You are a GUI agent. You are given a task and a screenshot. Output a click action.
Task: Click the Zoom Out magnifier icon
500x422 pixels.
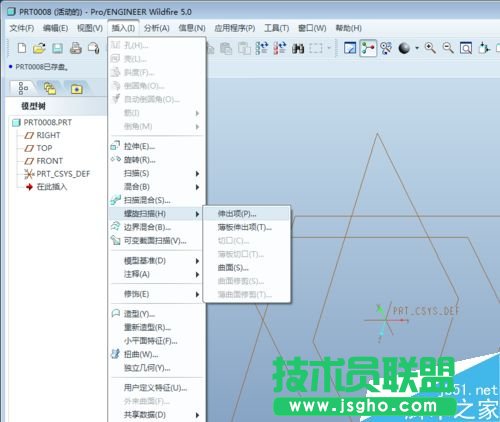448,48
